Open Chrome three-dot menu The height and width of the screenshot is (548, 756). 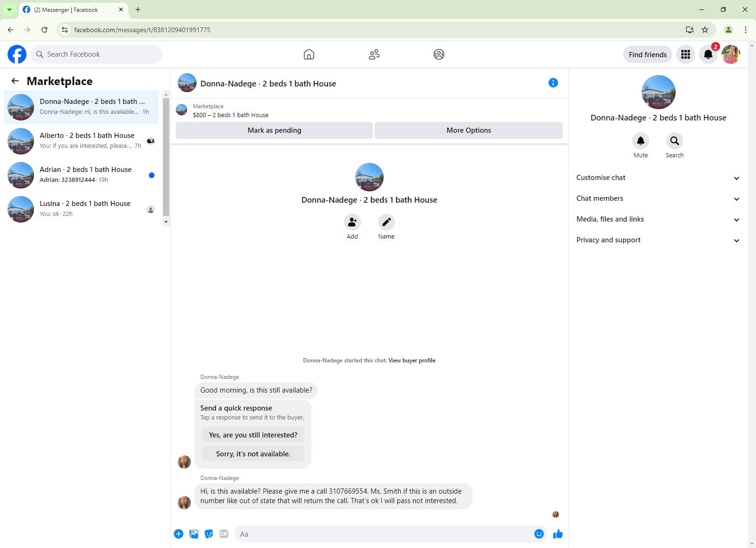746,30
